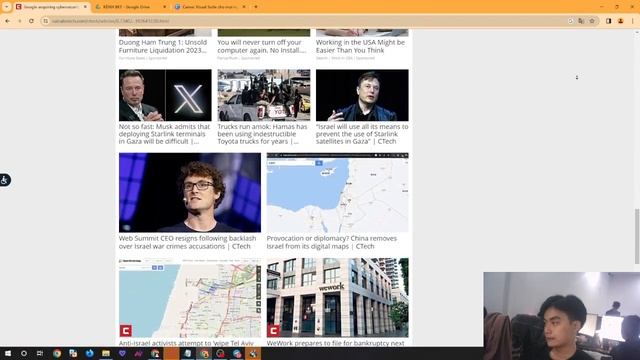Viewport: 640px width, 360px height.
Task: Go back to previous page
Action: pyautogui.click(x=8, y=21)
